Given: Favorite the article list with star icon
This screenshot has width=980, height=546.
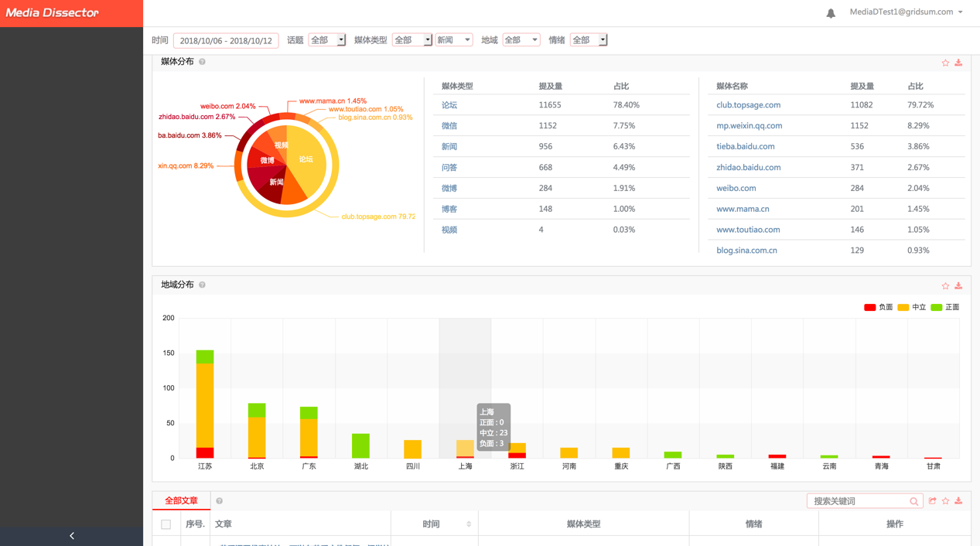Looking at the screenshot, I should (x=945, y=501).
